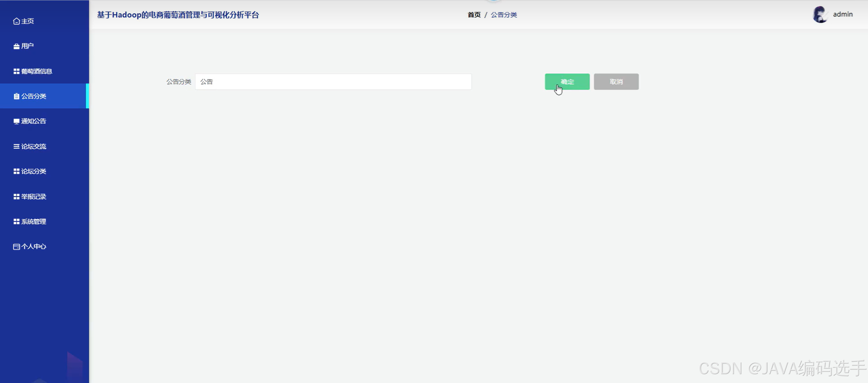Click the grid icon beside 论坛分类
The height and width of the screenshot is (383, 868).
[x=16, y=171]
